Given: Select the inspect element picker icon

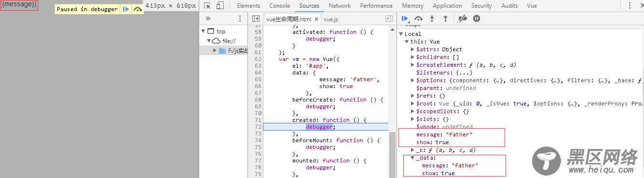Looking at the screenshot, I should [x=207, y=6].
